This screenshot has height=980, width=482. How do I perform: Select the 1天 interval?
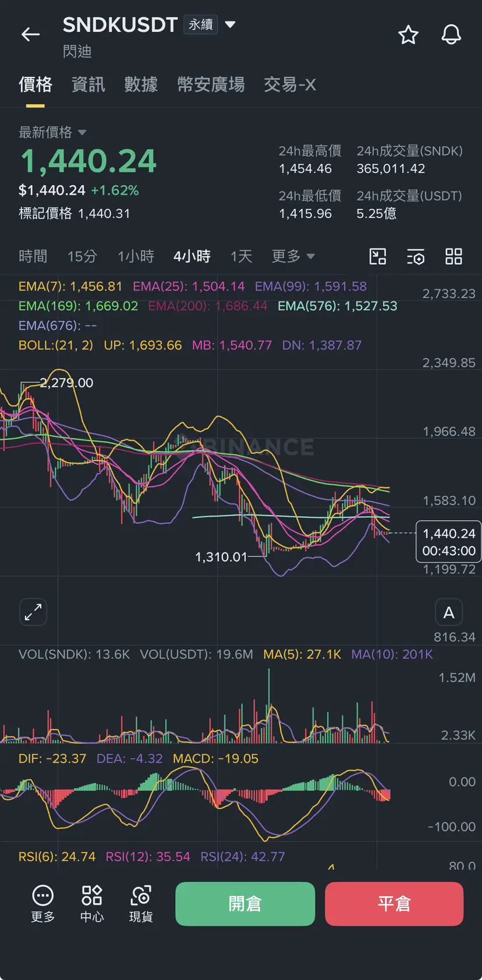click(x=241, y=256)
